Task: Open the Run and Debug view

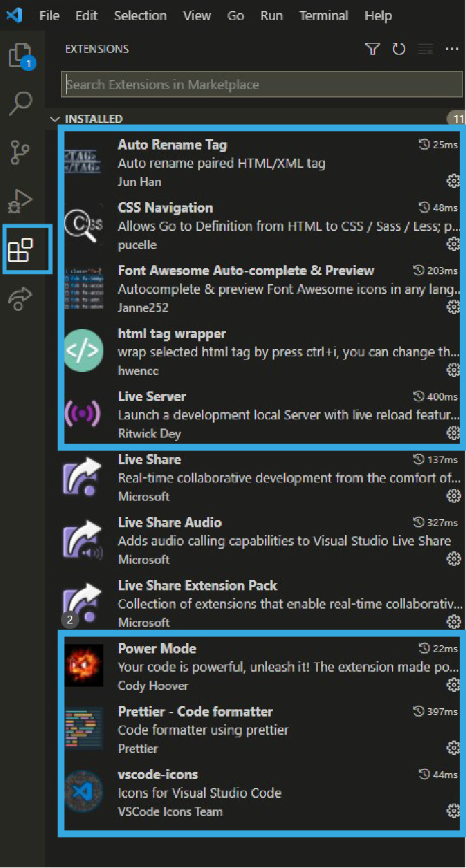Action: (21, 201)
